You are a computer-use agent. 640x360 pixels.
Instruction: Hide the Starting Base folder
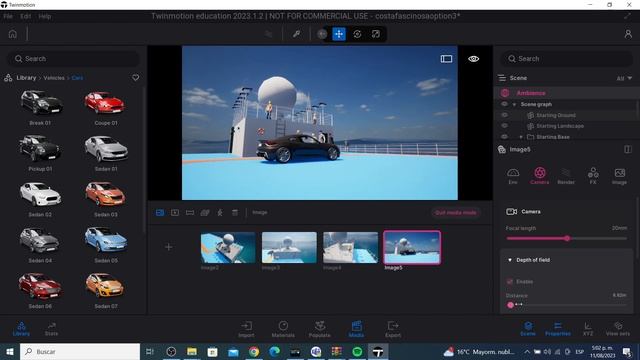(504, 137)
